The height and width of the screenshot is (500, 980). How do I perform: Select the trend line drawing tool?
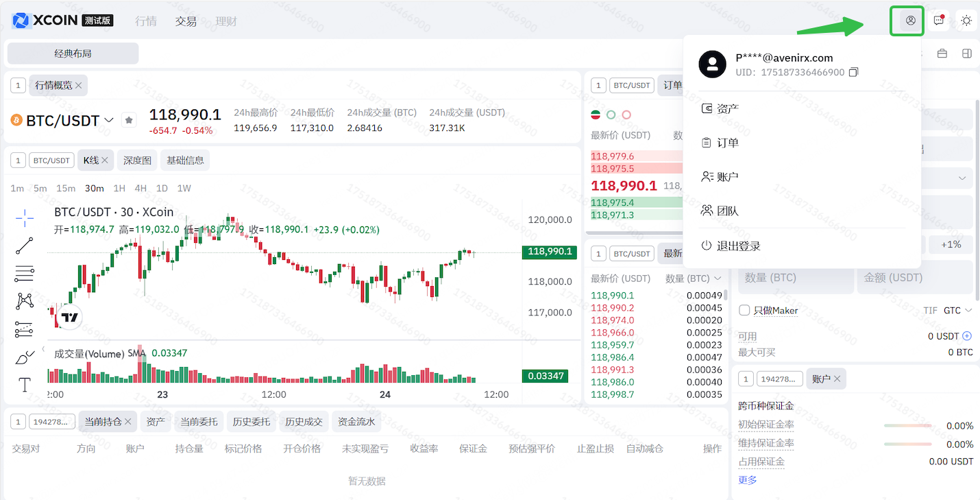(25, 246)
